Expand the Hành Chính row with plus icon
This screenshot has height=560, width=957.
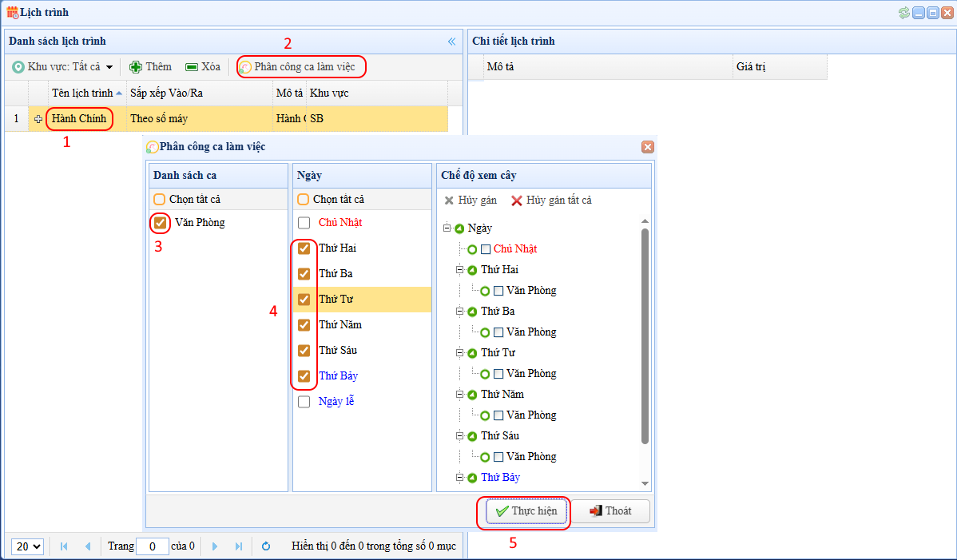pos(38,119)
